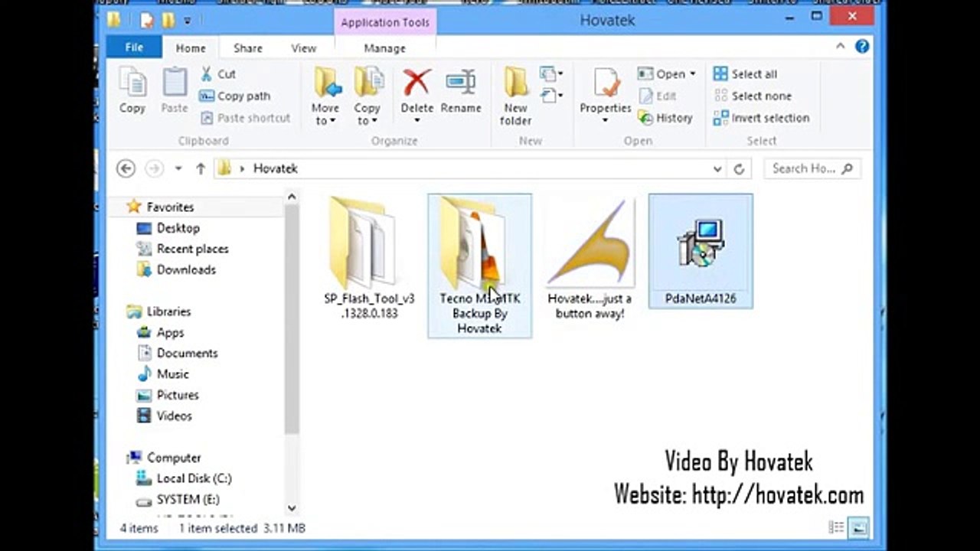980x551 pixels.
Task: Expand the Delete options arrow
Action: 417,121
